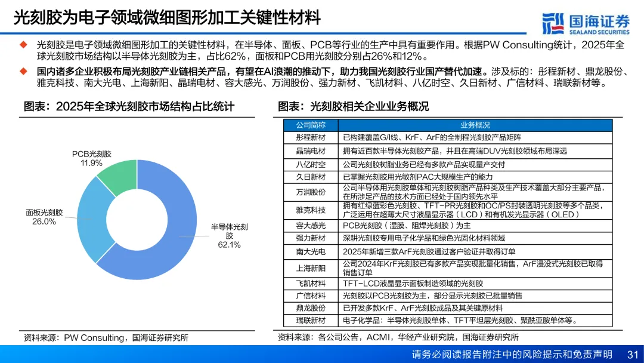The image size is (644, 363).
Task: Click the 公司简称 table header
Action: (311, 125)
